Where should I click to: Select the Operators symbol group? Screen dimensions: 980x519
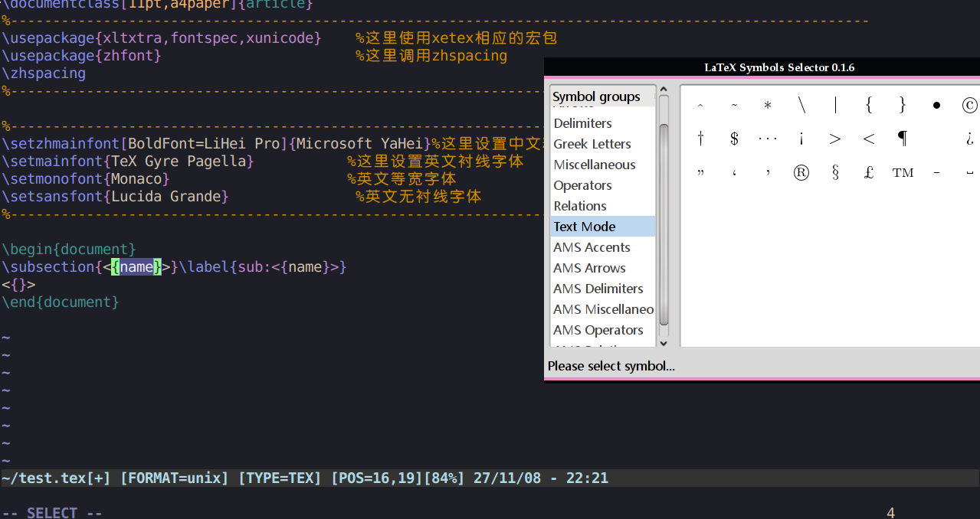point(582,185)
